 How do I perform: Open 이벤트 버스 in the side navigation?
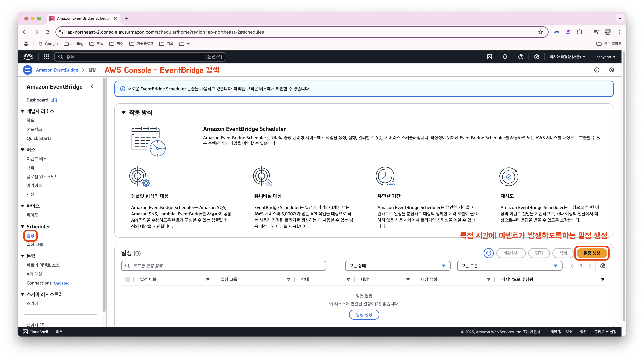[37, 159]
